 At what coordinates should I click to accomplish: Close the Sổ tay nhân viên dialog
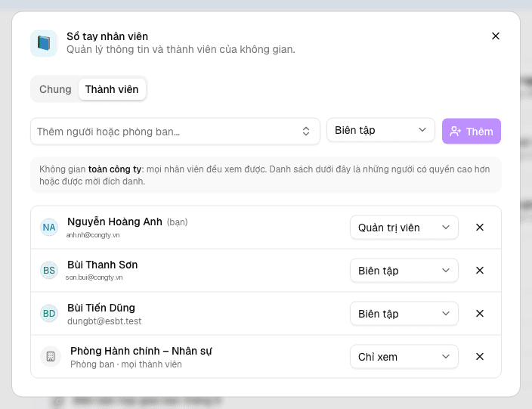496,36
